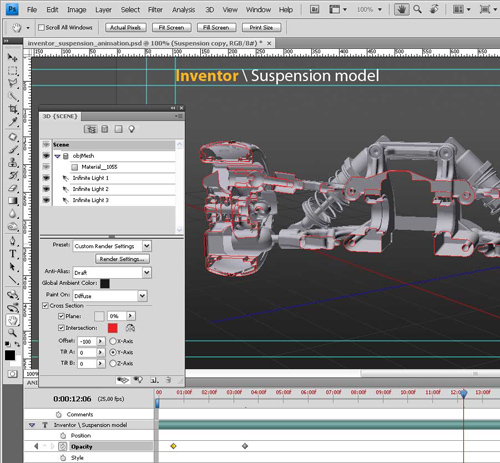
Task: Select the Crop tool
Action: (x=13, y=109)
